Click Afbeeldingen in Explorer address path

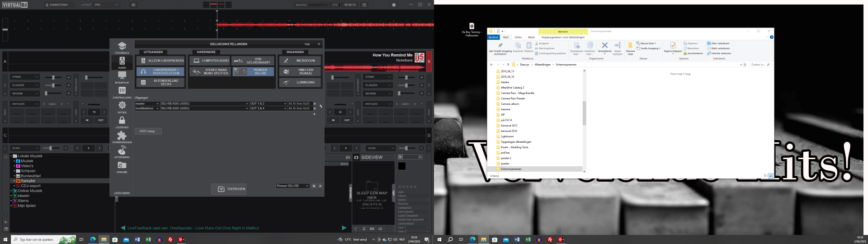point(542,65)
